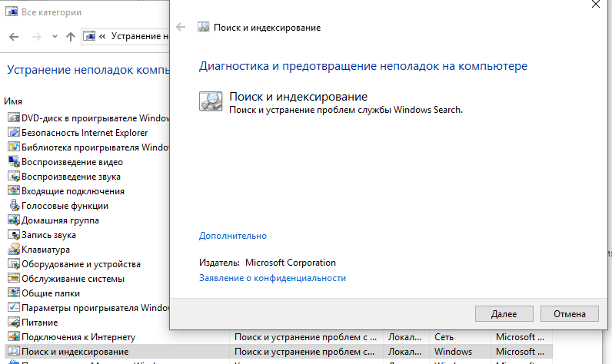Select Поиск и индексирование list row text

click(x=75, y=352)
